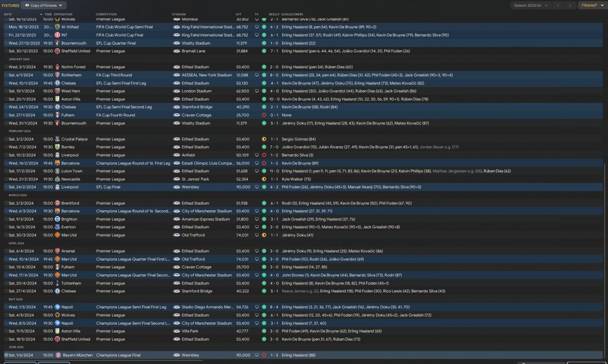The image size is (608, 364).
Task: Click the TV icon on the Bayern München row
Action: tap(257, 355)
